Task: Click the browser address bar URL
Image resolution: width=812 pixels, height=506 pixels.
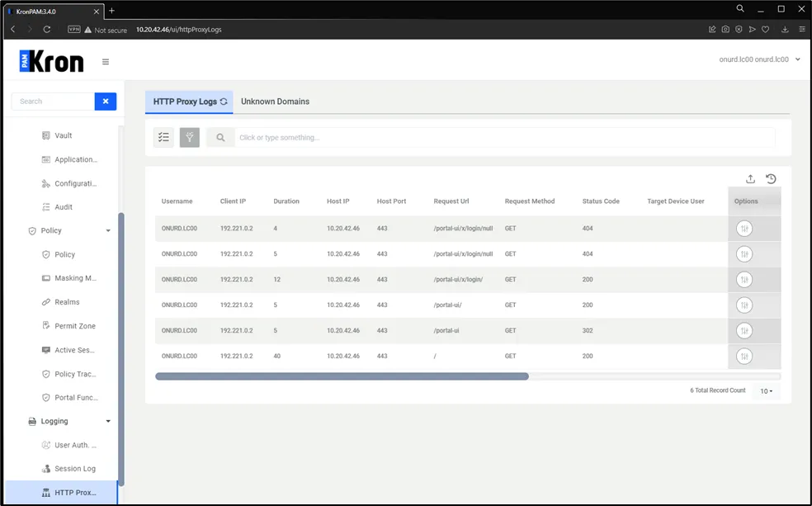Action: coord(179,30)
